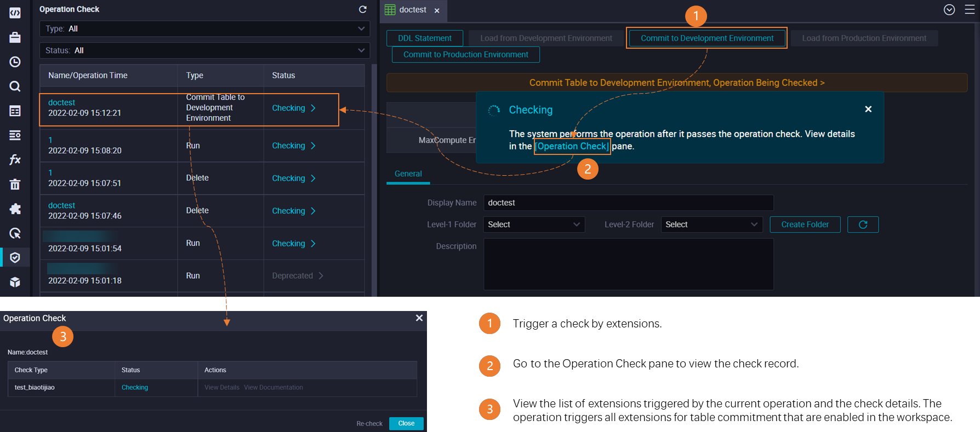Click Re-check in the dialog footer
This screenshot has height=432, width=980.
pyautogui.click(x=369, y=424)
